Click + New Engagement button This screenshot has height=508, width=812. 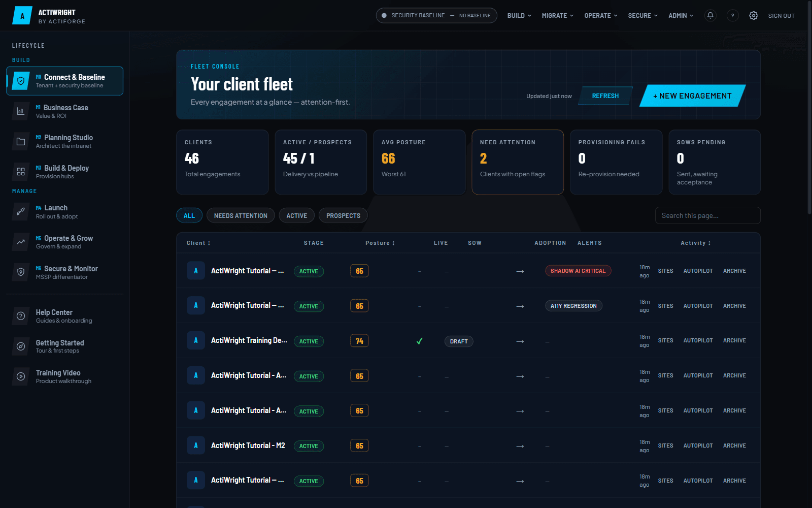[x=692, y=96]
